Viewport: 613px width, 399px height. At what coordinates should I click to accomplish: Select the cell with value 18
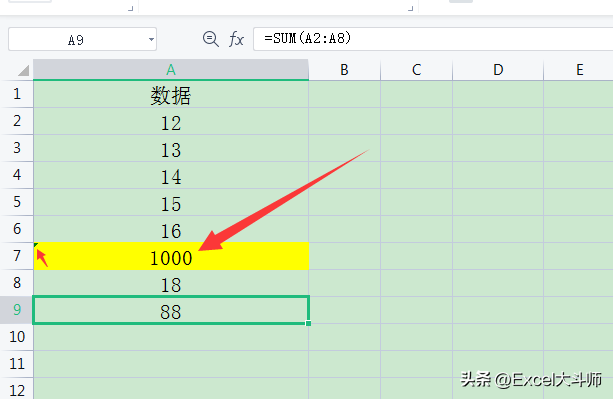(171, 283)
